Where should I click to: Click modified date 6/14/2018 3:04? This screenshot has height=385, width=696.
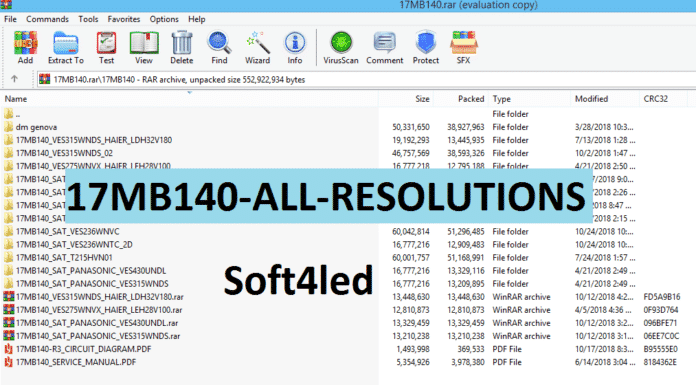(605, 362)
